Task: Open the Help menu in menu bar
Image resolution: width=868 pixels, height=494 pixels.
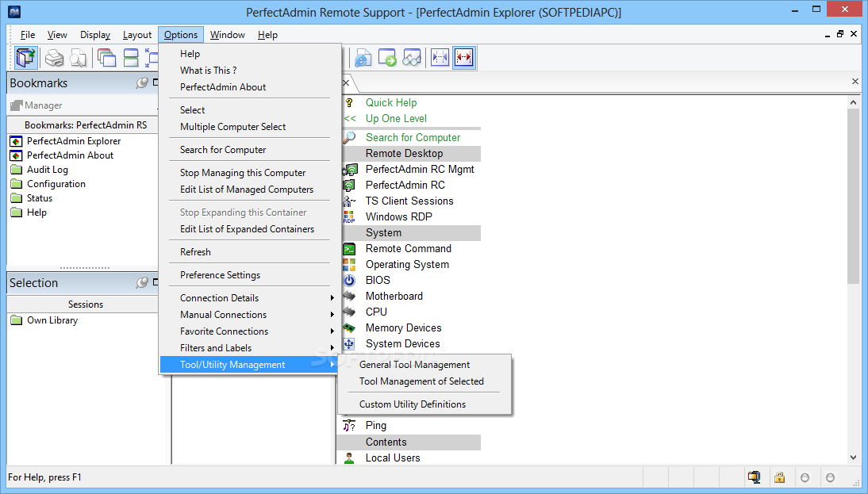Action: [x=267, y=35]
